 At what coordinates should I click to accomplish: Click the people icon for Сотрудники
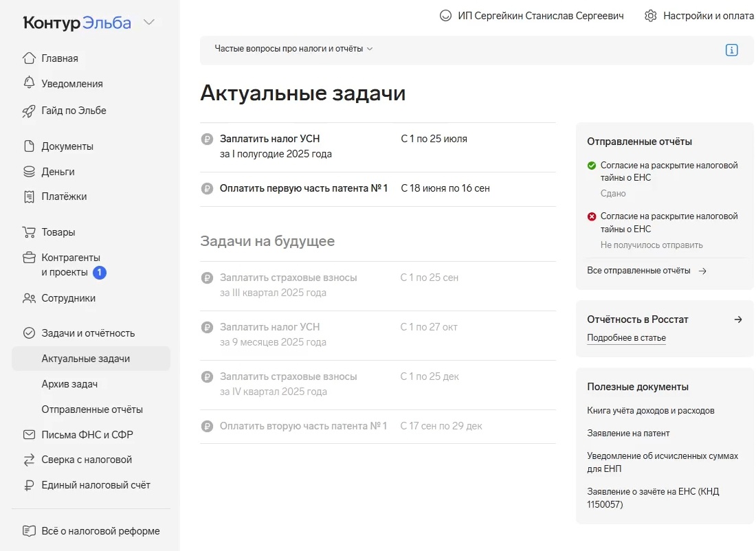pyautogui.click(x=29, y=298)
